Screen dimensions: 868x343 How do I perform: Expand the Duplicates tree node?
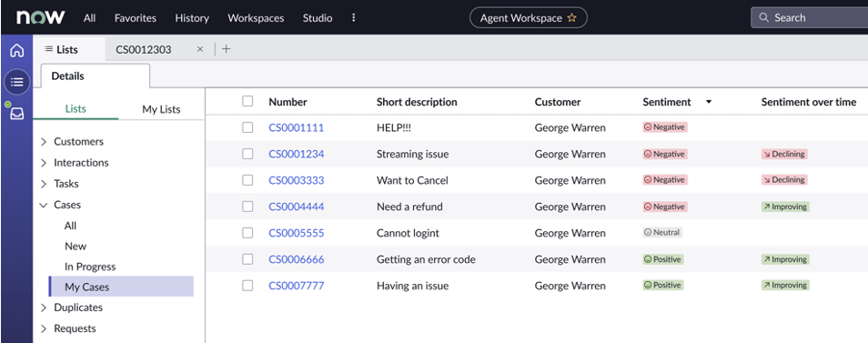tap(44, 308)
